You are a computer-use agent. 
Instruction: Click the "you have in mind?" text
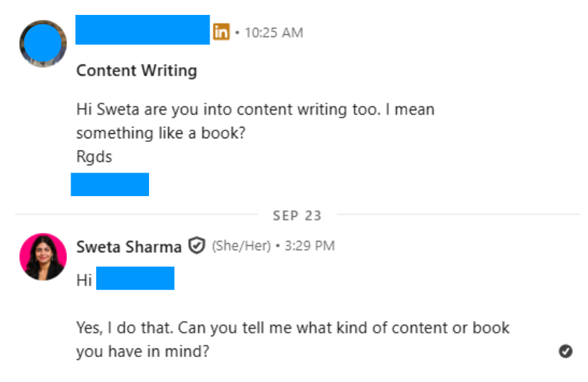143,351
